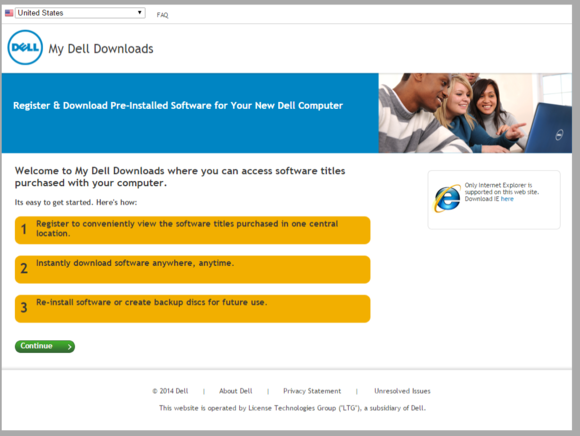Click step 1 Register to conveniently view box
Screen dimensions: 580x436
coord(192,230)
